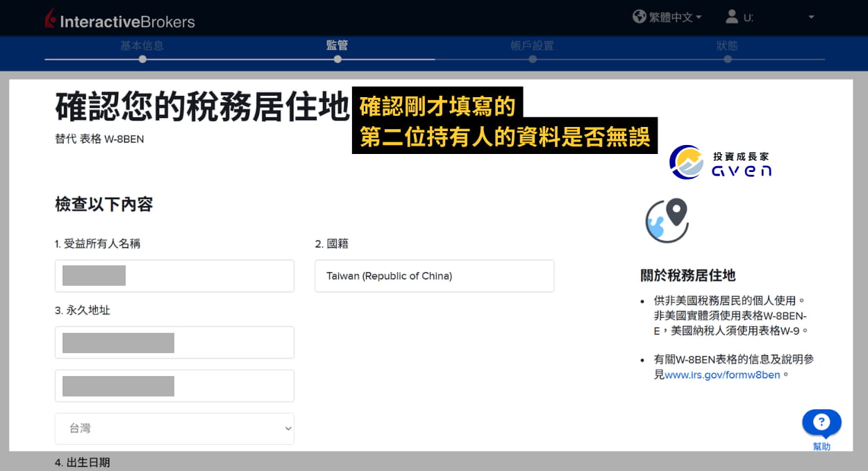Screen dimensions: 868x471
Task: Switch to the 狀態 step
Action: [727, 46]
